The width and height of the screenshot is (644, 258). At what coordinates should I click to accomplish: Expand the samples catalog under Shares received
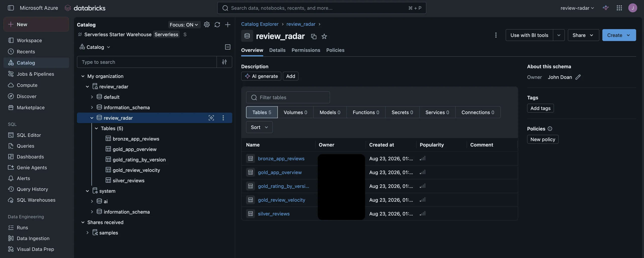[x=87, y=233]
